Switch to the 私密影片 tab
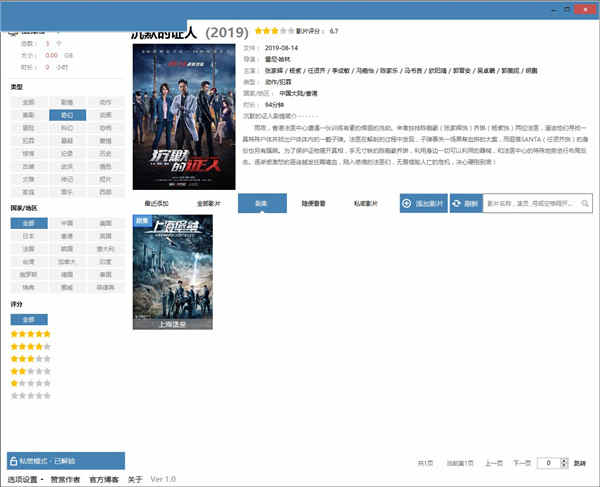The width and height of the screenshot is (600, 487). tap(366, 204)
